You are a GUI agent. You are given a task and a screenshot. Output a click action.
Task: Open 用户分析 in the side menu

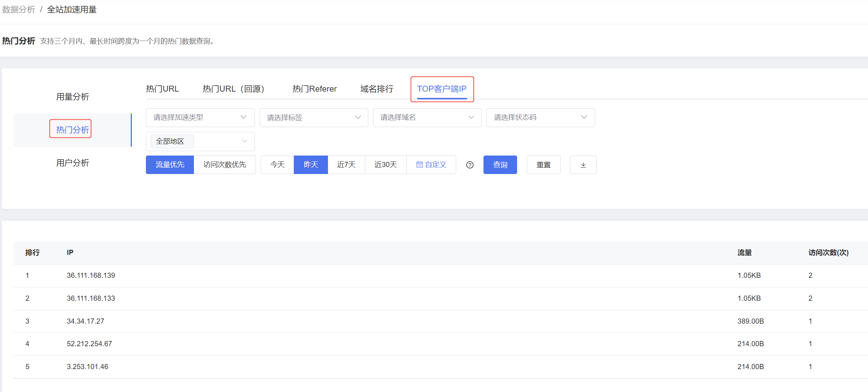pyautogui.click(x=73, y=163)
